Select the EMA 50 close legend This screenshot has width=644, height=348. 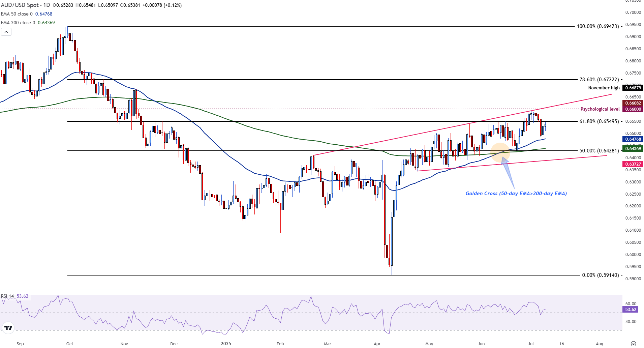tap(17, 14)
